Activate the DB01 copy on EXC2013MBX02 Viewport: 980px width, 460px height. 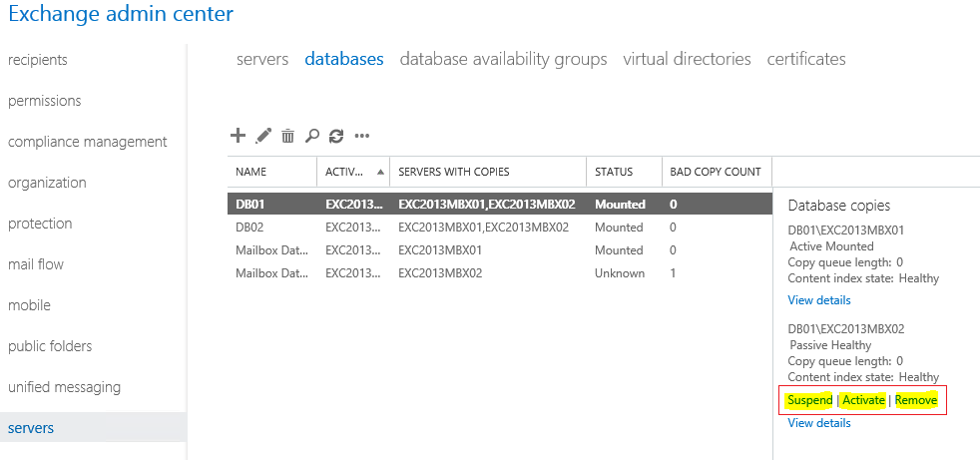pos(864,400)
